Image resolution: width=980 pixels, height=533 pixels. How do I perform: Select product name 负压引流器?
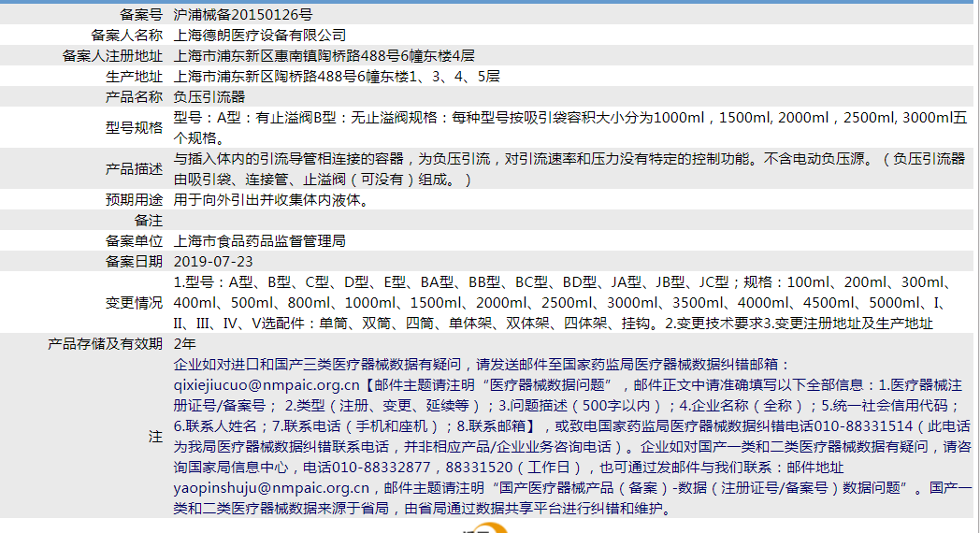[209, 97]
